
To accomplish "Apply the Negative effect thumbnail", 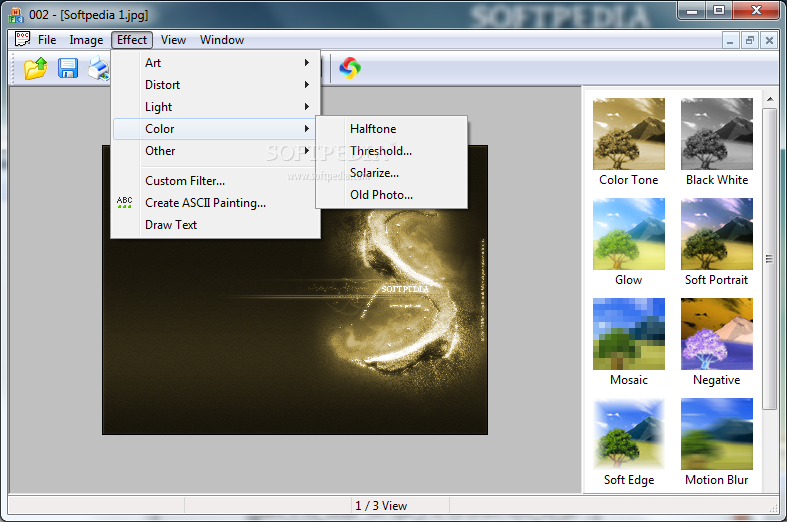I will tap(717, 334).
